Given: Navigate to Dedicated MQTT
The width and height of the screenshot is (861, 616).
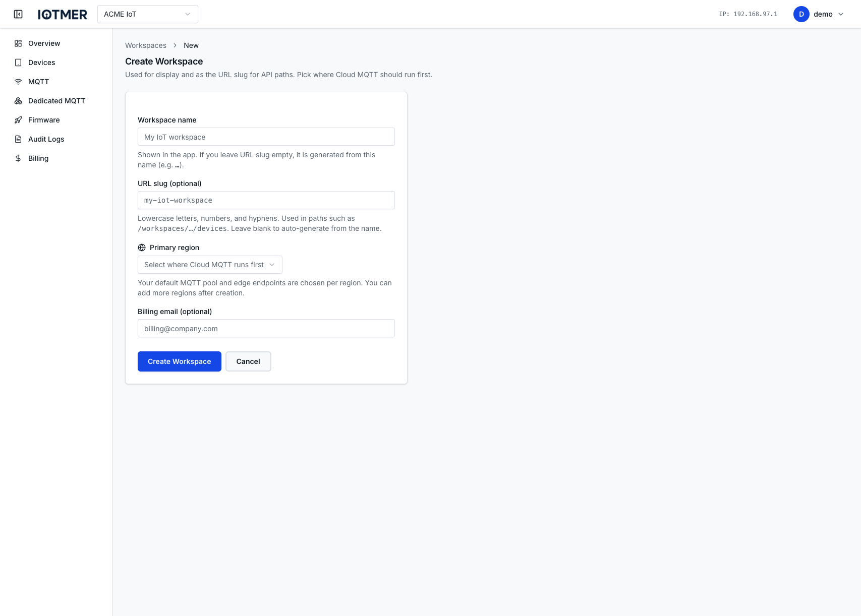Looking at the screenshot, I should (x=56, y=101).
